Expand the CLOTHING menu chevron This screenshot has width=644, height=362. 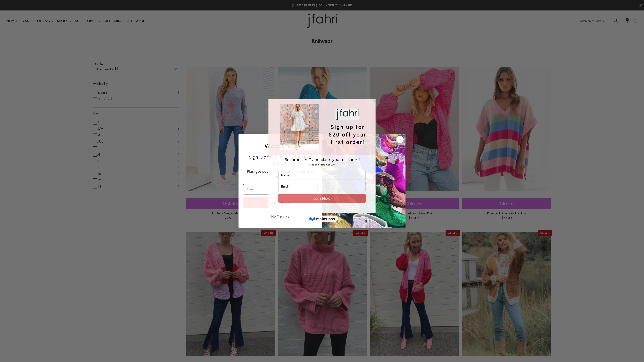[53, 21]
